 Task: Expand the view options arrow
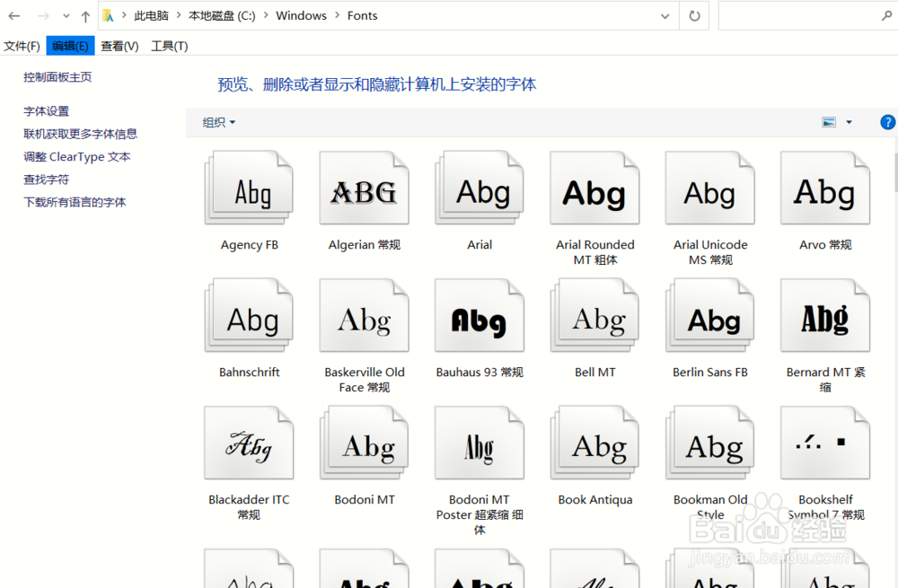[x=849, y=122]
